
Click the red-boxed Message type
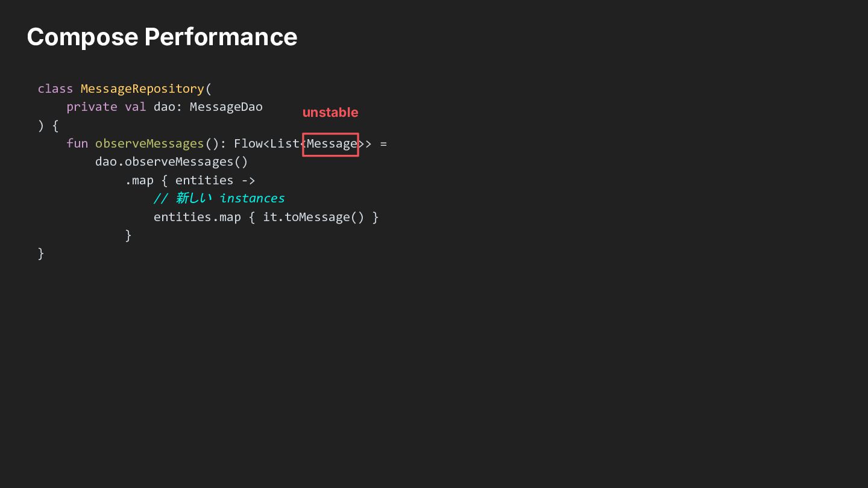331,145
